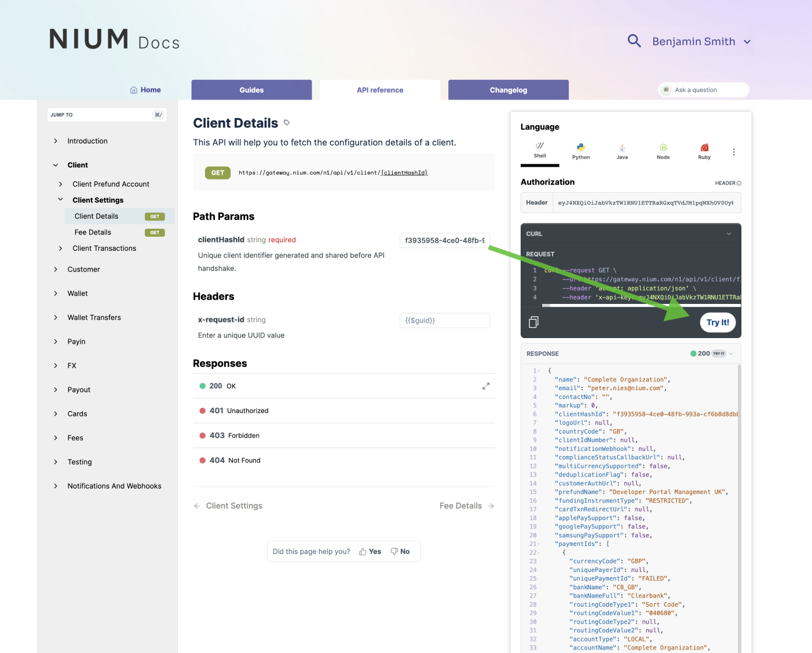Screen dimensions: 812x653
Task: Click the Home house icon
Action: (x=134, y=90)
